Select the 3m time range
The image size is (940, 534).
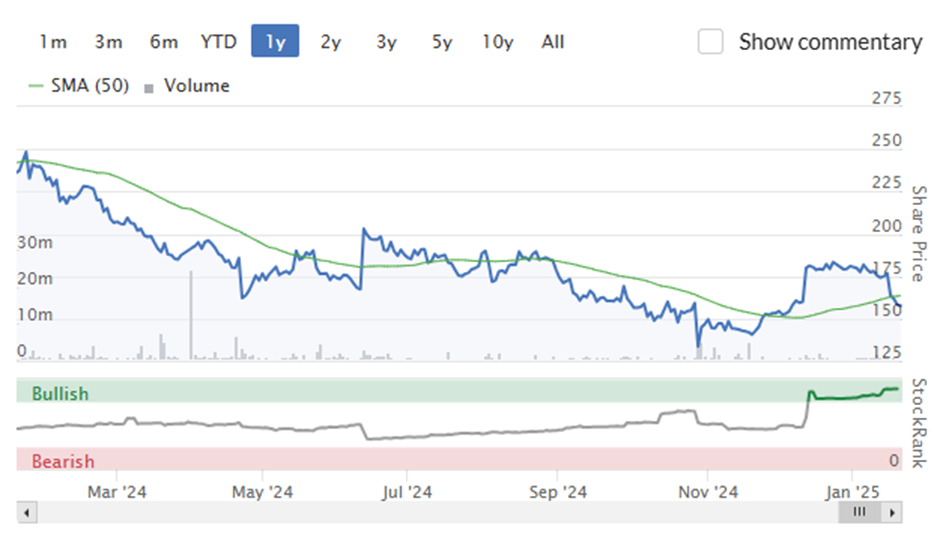click(109, 41)
